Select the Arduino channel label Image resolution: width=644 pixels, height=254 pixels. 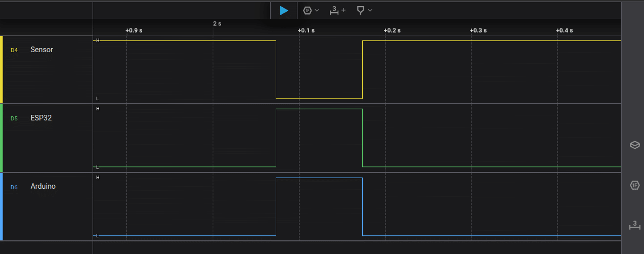(43, 186)
